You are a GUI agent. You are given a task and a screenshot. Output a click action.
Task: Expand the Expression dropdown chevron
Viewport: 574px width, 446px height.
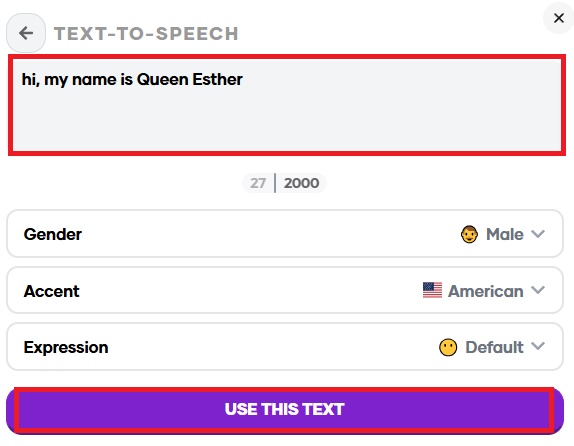[x=538, y=346]
